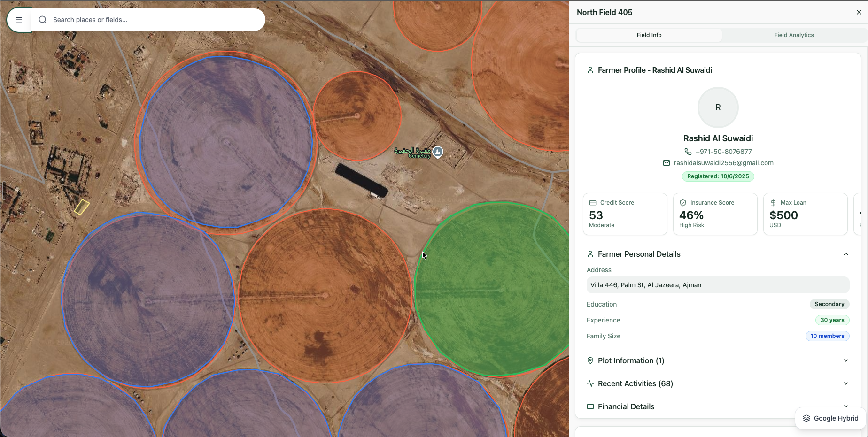Screen dimensions: 868x437
Task: Click the layers icon on Google Hybrid button
Action: point(806,418)
